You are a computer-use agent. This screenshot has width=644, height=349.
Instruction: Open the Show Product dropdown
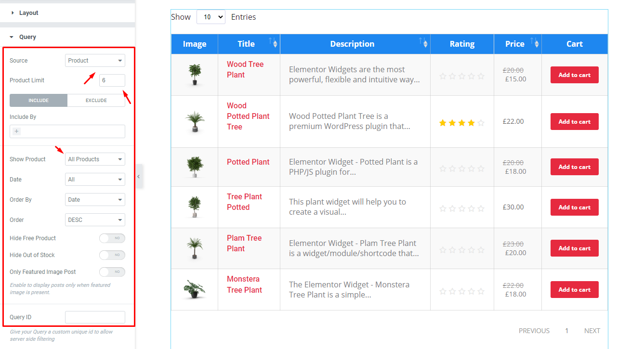[95, 159]
